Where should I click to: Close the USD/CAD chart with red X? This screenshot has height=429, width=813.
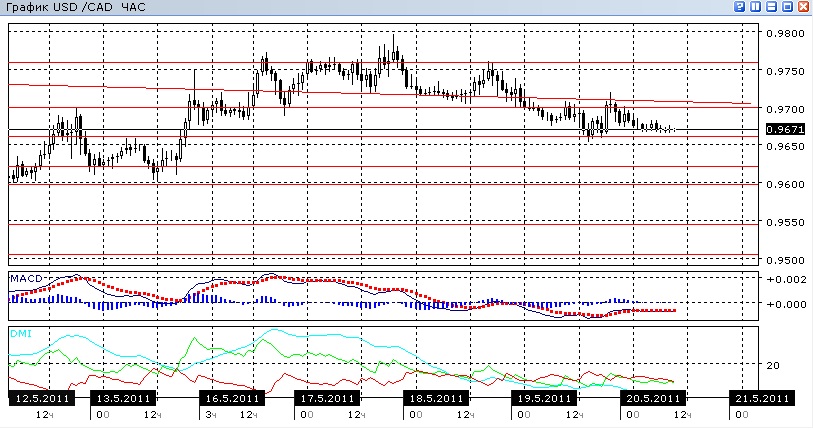pyautogui.click(x=803, y=7)
